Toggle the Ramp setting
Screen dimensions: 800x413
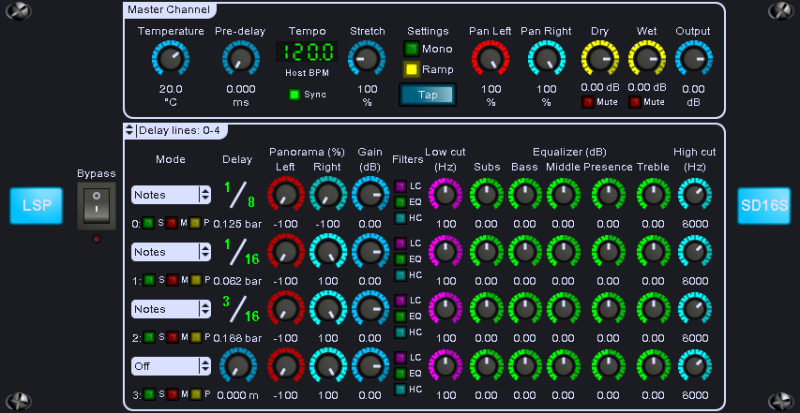click(412, 70)
